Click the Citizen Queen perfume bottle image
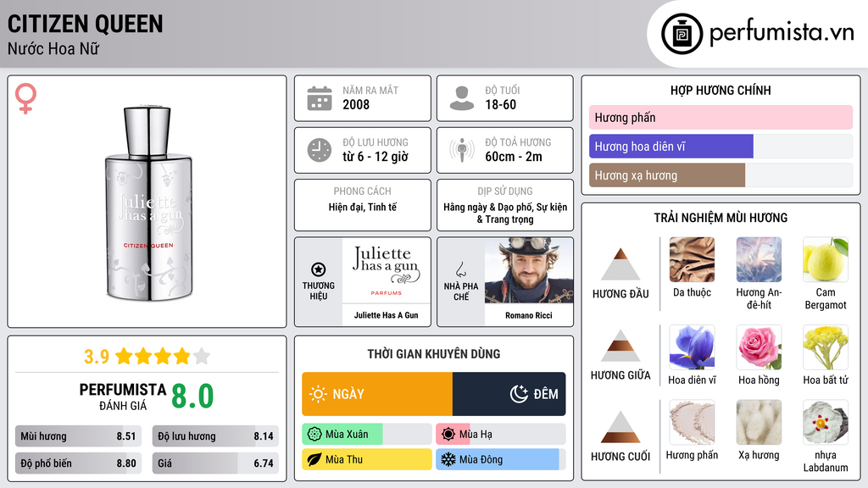Viewport: 868px width, 488px height. point(148,202)
